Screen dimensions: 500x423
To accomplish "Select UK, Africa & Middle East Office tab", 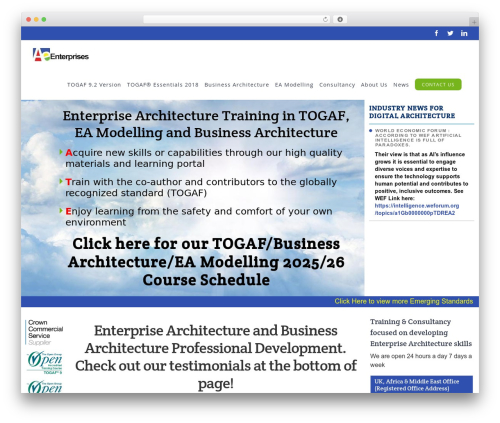I will tap(421, 385).
